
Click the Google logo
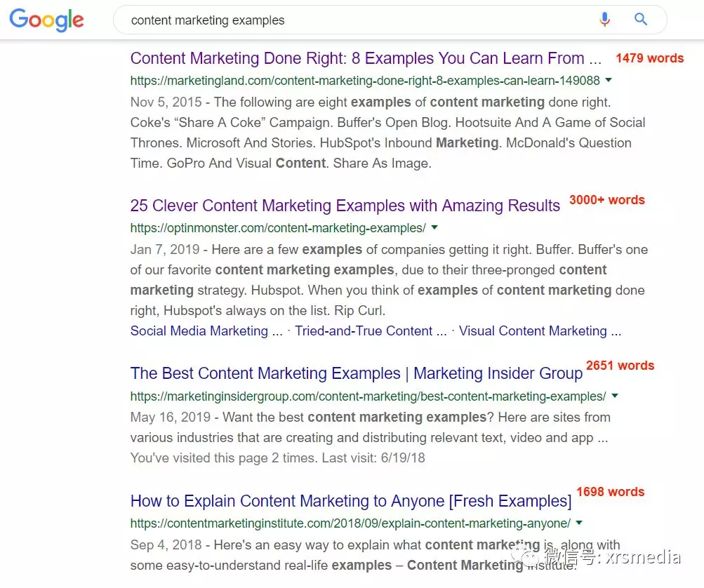click(47, 20)
